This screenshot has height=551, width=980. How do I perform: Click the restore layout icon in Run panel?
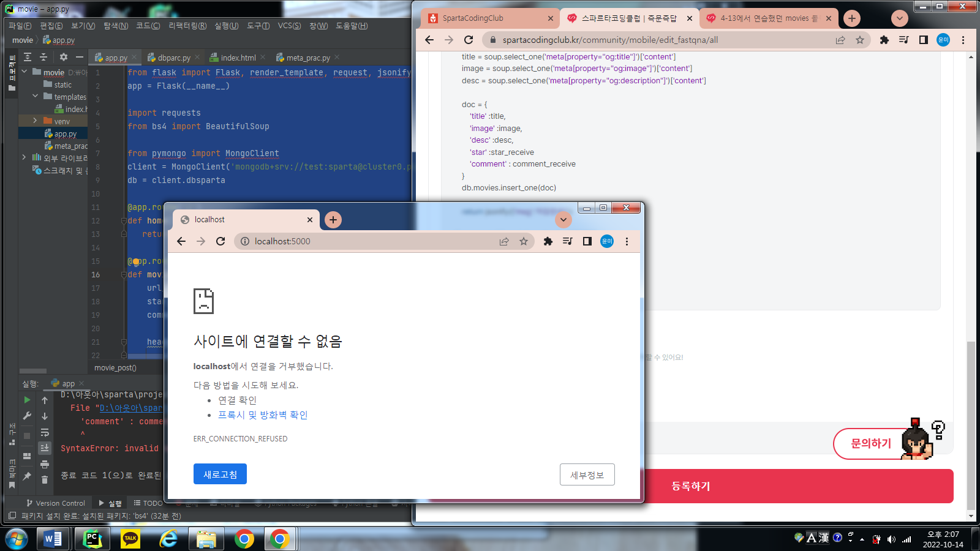pyautogui.click(x=27, y=455)
